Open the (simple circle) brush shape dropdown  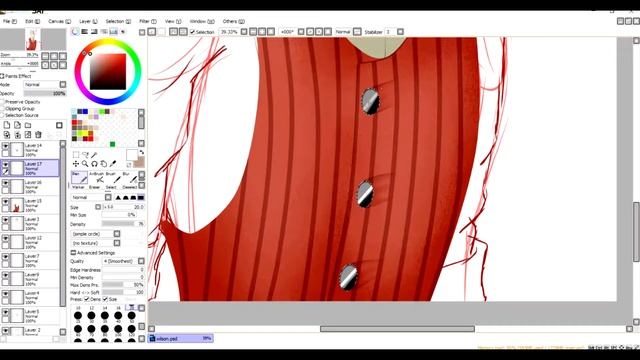(x=96, y=234)
